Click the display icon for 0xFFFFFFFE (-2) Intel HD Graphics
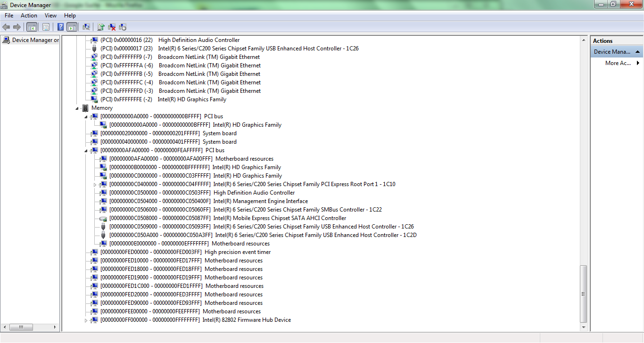The image size is (644, 343). point(94,99)
